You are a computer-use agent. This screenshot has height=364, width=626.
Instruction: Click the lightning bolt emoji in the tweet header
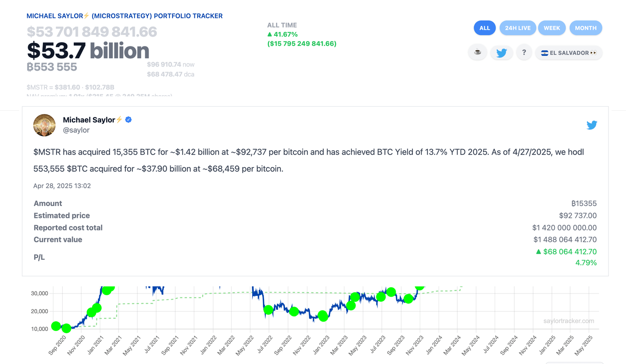119,120
